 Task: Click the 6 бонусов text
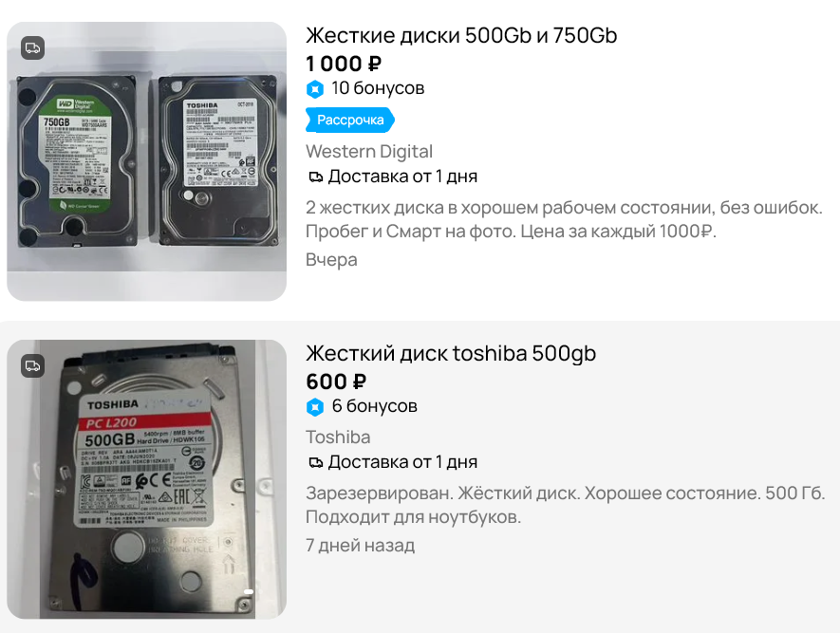(375, 406)
